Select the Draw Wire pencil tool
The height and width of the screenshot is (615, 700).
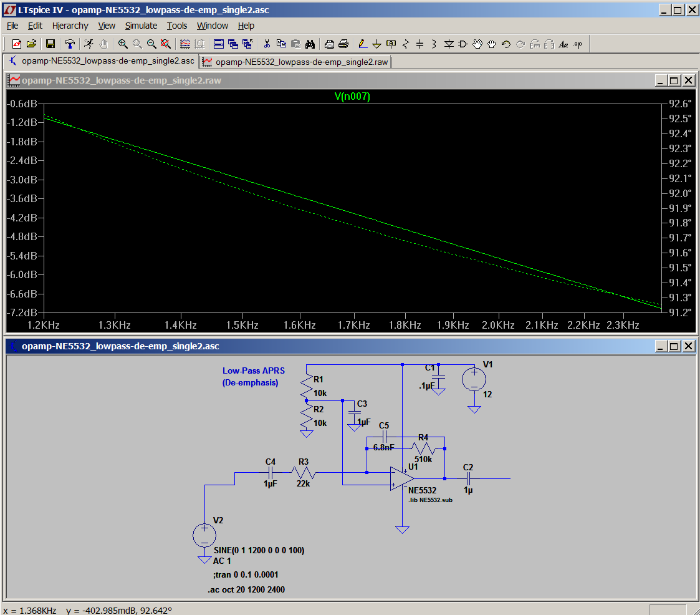(363, 44)
